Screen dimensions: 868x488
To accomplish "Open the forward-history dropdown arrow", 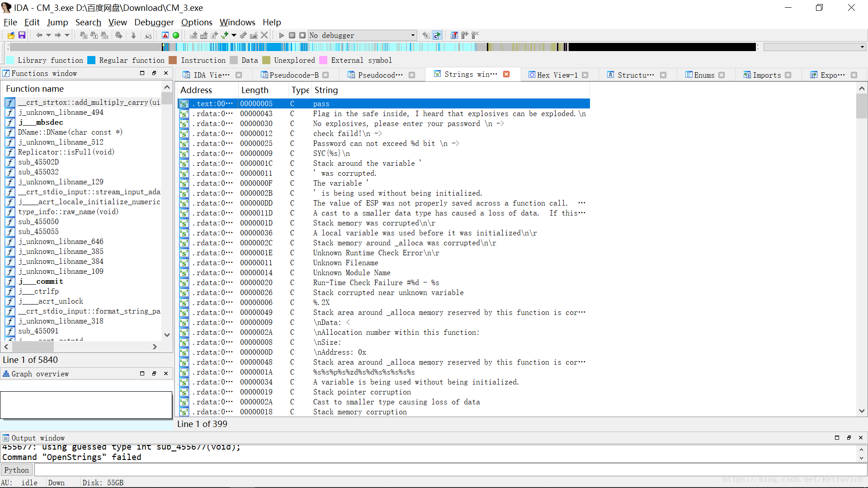I will coord(67,35).
